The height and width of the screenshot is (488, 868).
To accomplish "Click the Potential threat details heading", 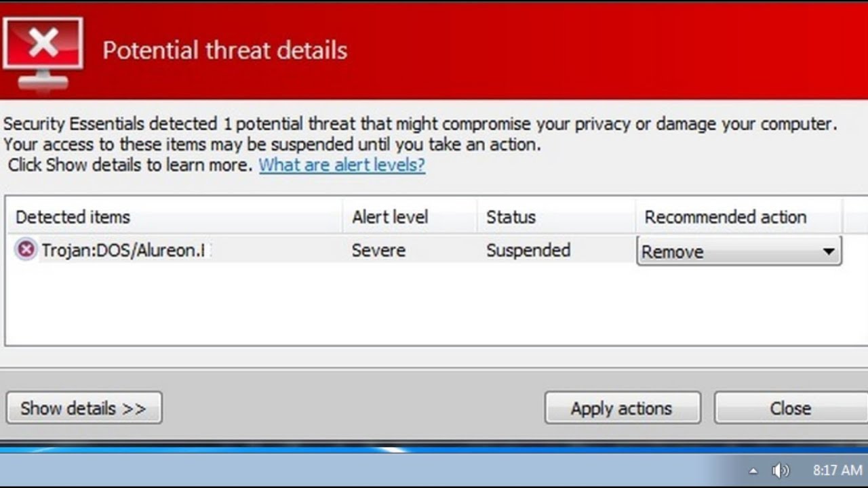I will click(x=225, y=50).
